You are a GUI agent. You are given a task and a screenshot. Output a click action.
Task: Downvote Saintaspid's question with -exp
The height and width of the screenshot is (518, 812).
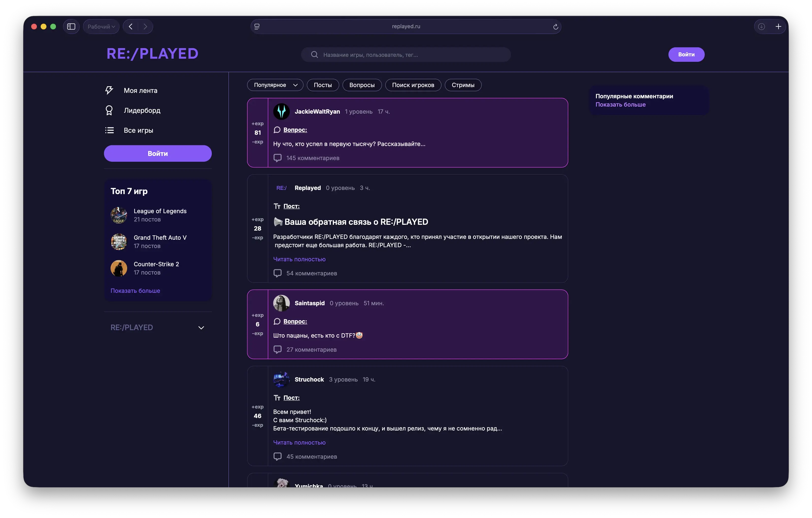pos(257,333)
